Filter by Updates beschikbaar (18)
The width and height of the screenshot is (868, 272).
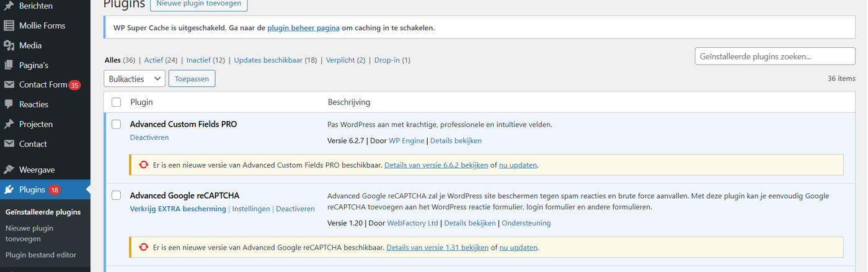tap(275, 60)
